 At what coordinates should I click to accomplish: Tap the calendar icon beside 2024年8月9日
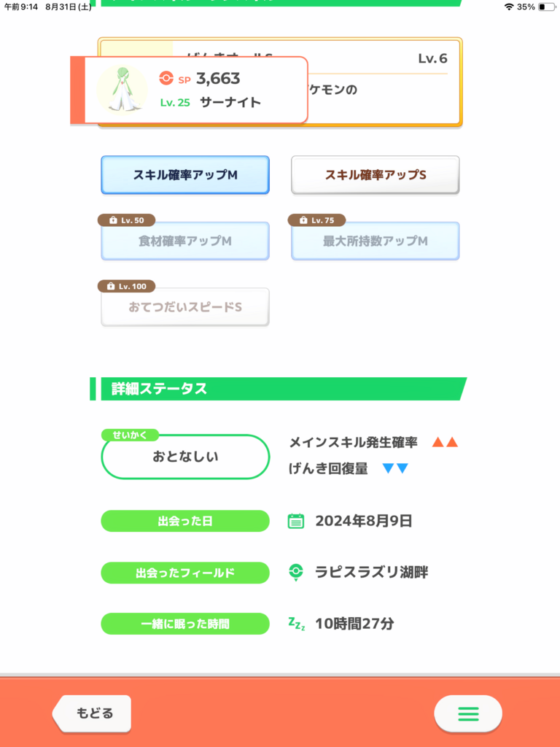(296, 521)
